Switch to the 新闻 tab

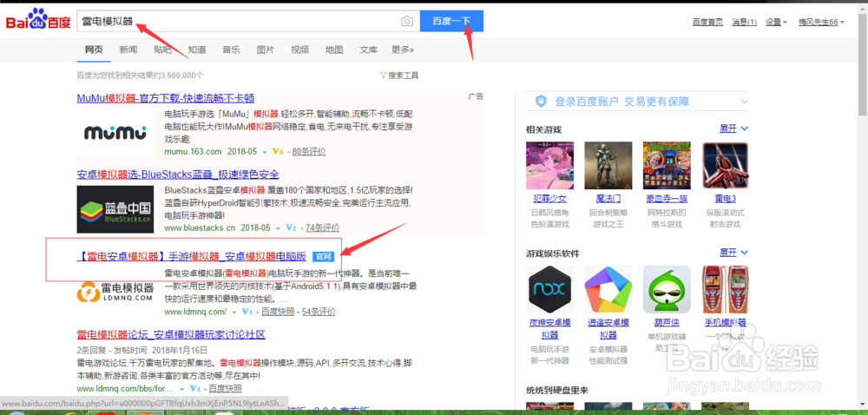[x=128, y=49]
